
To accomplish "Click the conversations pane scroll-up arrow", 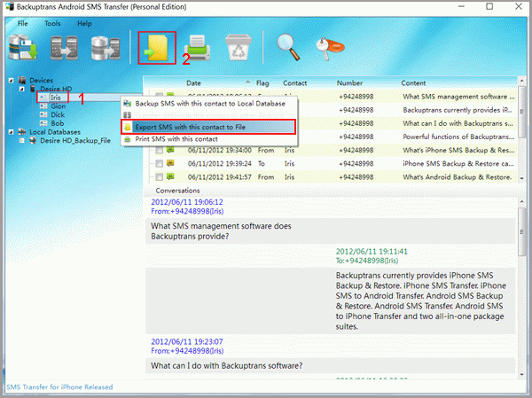I will tap(522, 201).
